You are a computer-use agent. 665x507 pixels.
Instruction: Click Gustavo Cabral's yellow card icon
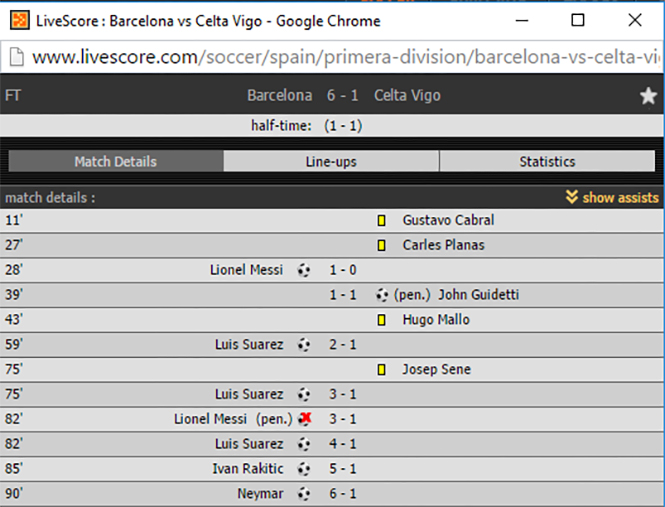click(x=381, y=220)
